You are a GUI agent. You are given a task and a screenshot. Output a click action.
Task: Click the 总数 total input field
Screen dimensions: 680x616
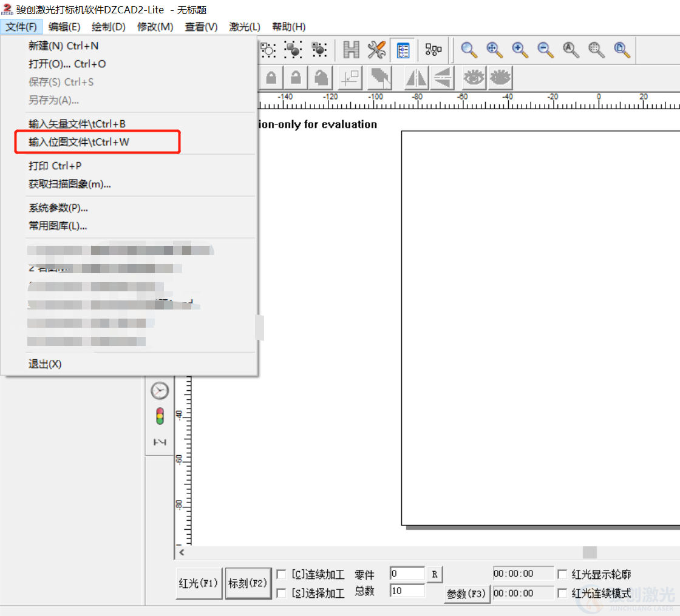(x=407, y=591)
